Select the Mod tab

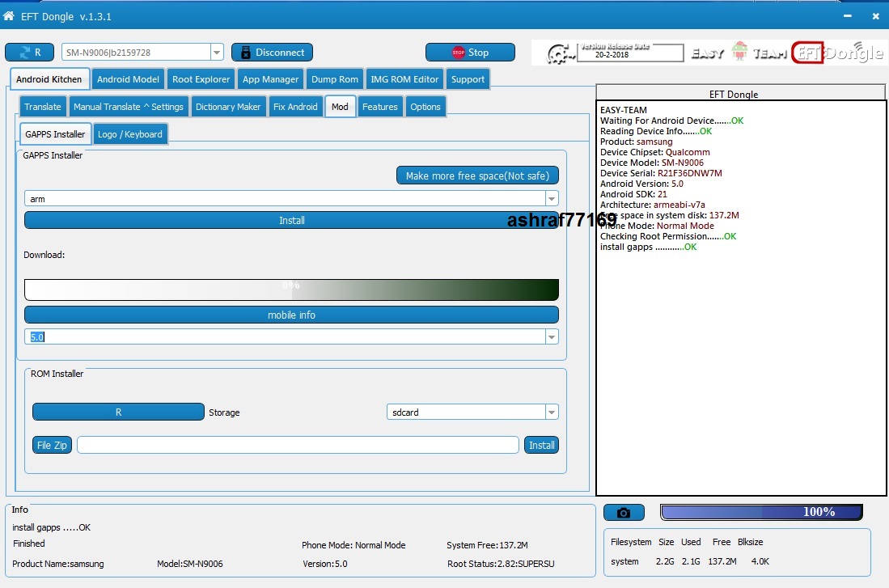[x=341, y=107]
